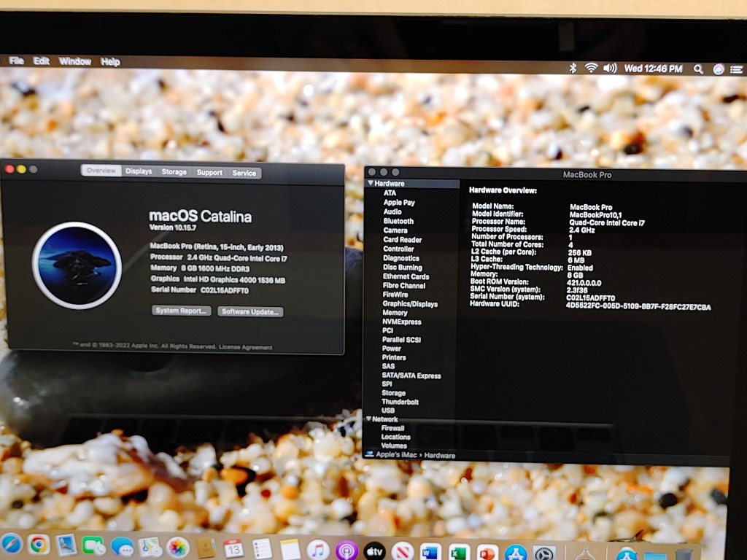Select ATA in the Hardware list
The image size is (747, 560).
pos(390,192)
